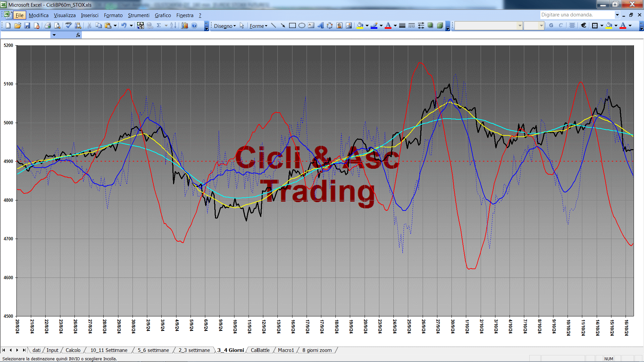
Task: Click the Euro conversion icon
Action: [141, 25]
